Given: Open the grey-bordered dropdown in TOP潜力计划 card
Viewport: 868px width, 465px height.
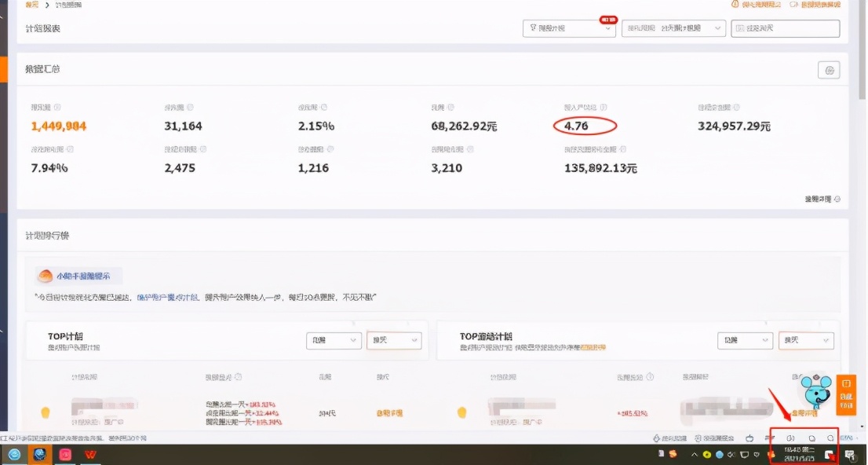Looking at the screenshot, I should 745,340.
